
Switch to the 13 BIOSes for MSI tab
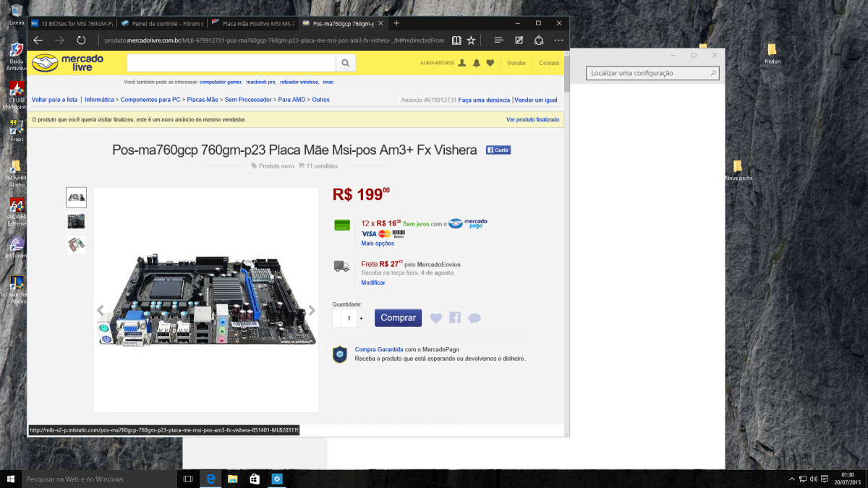coord(72,23)
